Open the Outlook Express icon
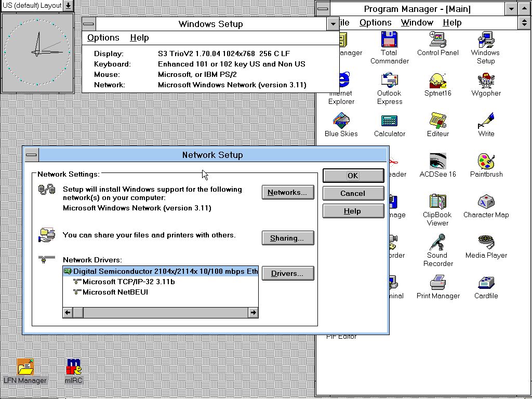The height and width of the screenshot is (399, 532). click(x=389, y=81)
